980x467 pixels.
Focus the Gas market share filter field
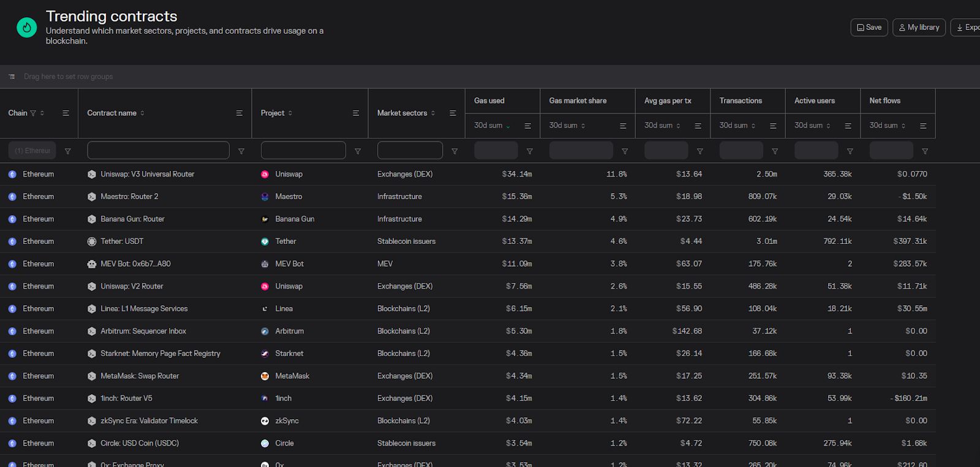581,151
